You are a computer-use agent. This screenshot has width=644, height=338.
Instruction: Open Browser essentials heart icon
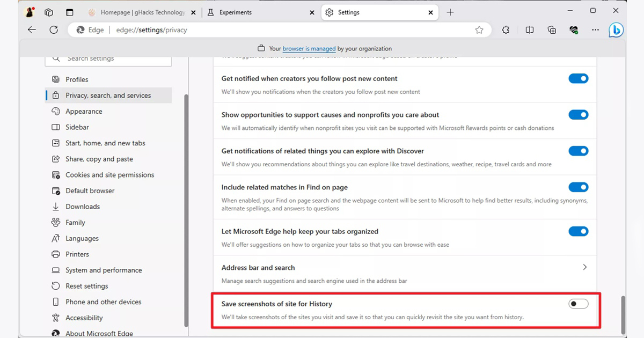[x=574, y=30]
